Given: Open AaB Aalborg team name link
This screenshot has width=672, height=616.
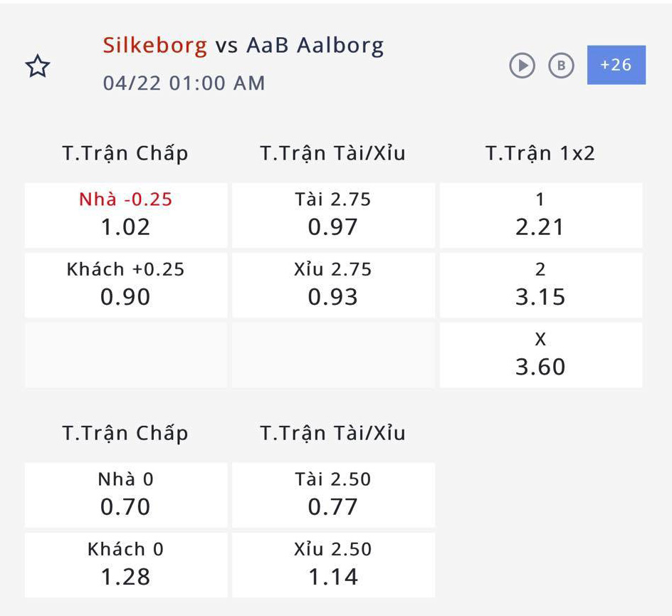Looking at the screenshot, I should tap(315, 46).
